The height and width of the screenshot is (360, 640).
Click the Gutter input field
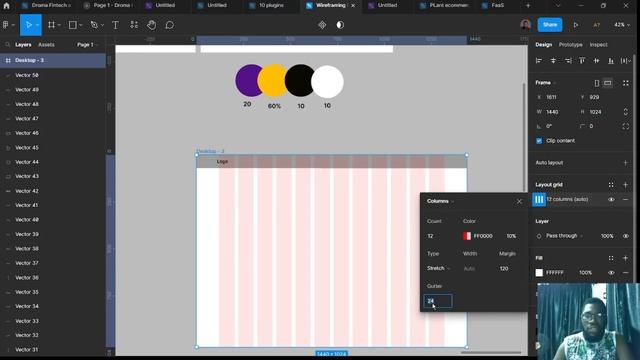click(x=438, y=301)
